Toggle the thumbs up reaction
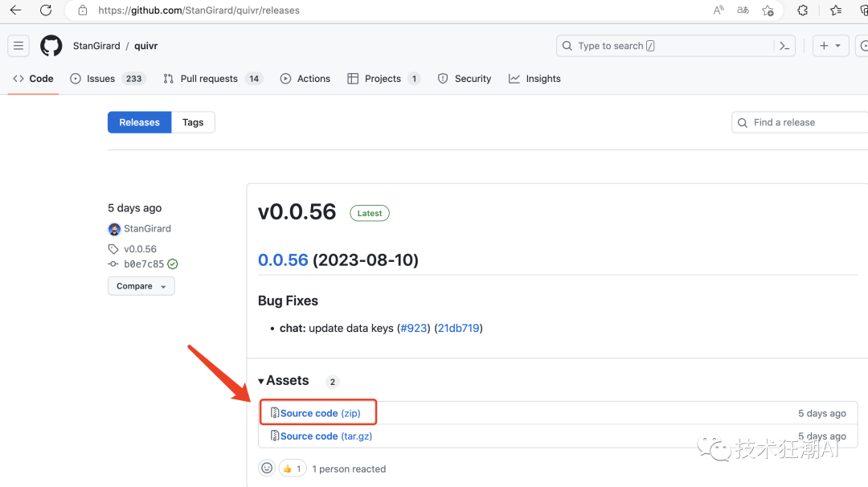This screenshot has width=868, height=487. [x=292, y=469]
